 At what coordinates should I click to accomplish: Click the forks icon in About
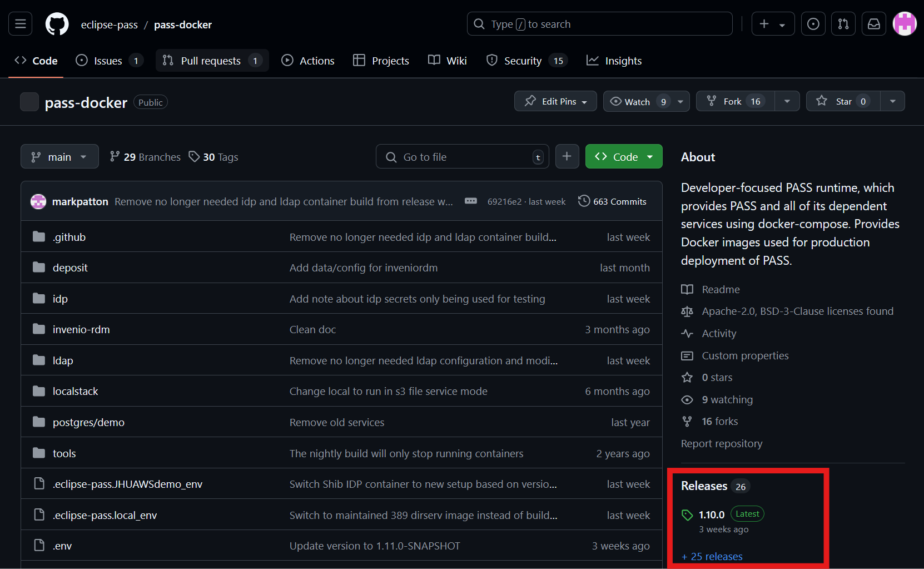(687, 422)
